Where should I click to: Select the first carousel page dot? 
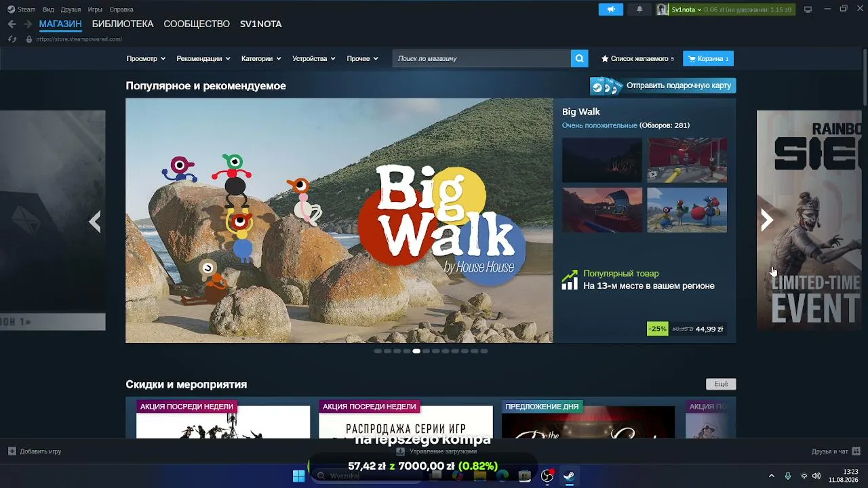[378, 351]
